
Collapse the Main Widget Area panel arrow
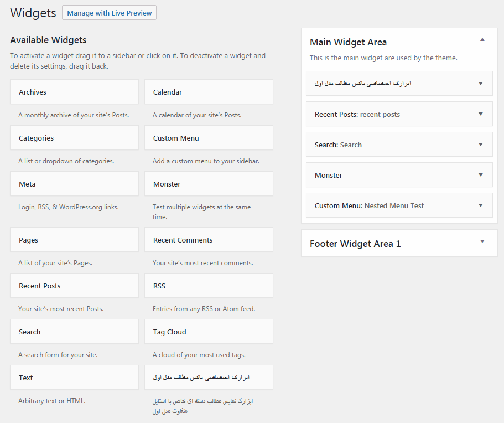tap(482, 39)
